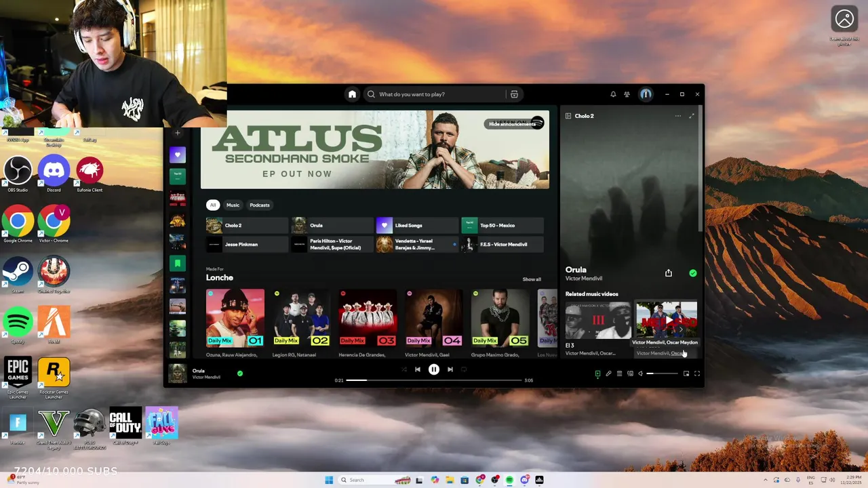
Task: Open Daily Mix 03 card
Action: (x=368, y=318)
